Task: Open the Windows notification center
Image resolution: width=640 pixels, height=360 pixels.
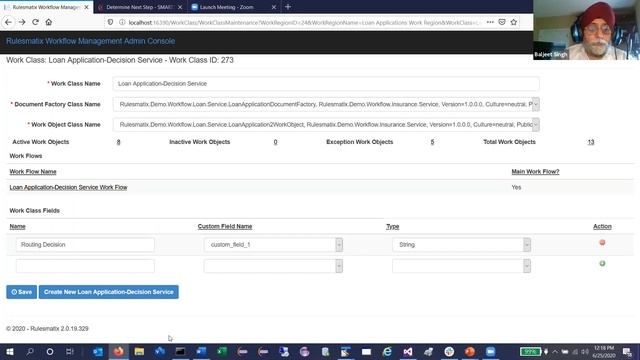Action: coord(627,351)
